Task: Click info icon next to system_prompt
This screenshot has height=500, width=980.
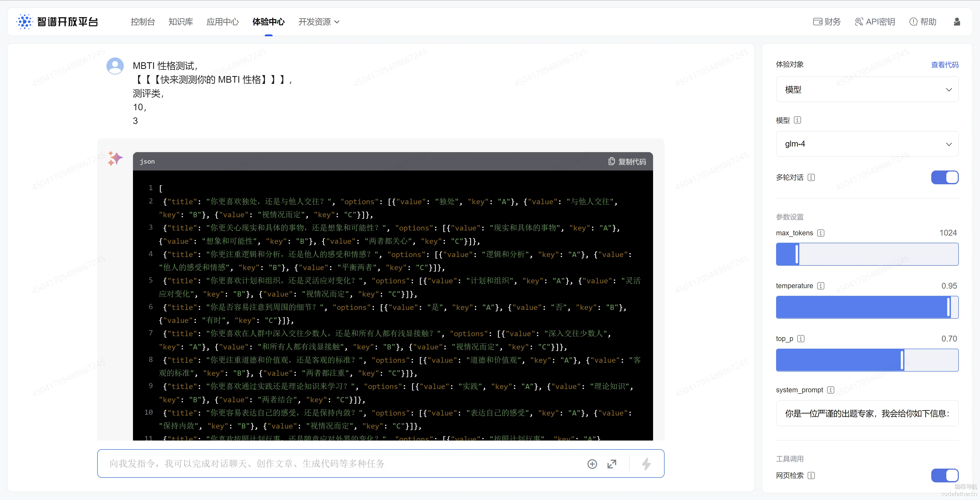Action: tap(831, 390)
